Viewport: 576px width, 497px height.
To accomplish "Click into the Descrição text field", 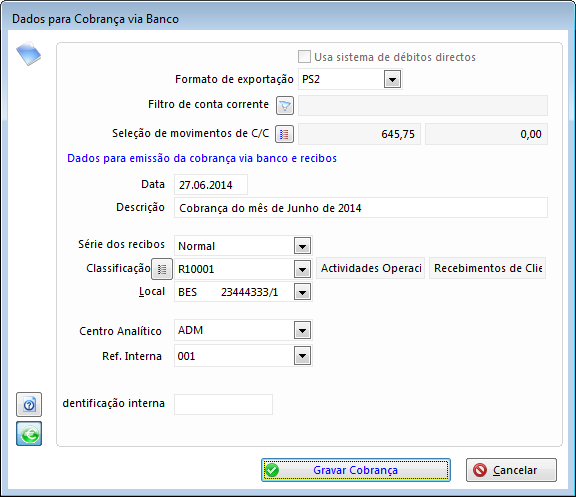I will pyautogui.click(x=361, y=208).
